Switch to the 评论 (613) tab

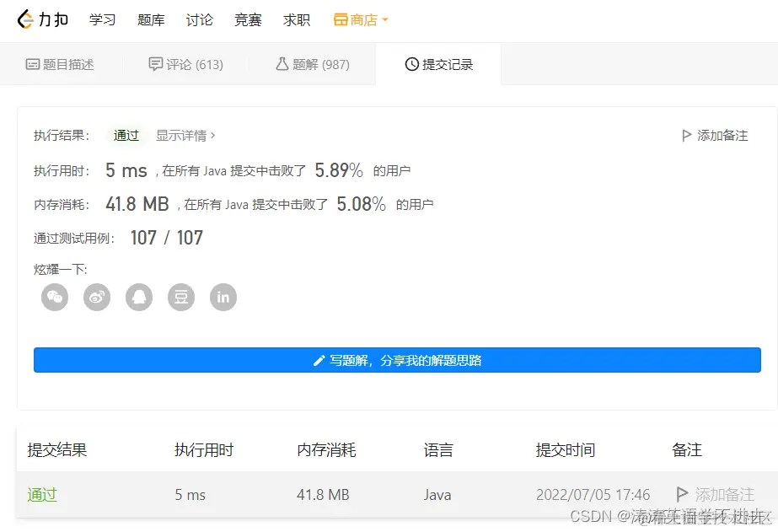coord(185,63)
